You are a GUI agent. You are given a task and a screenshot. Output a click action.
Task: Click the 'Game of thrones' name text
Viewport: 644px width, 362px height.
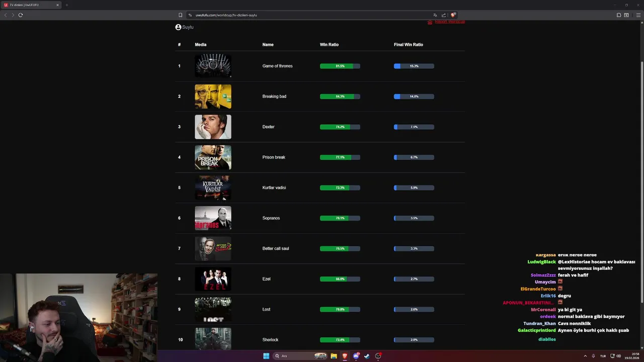pos(277,66)
